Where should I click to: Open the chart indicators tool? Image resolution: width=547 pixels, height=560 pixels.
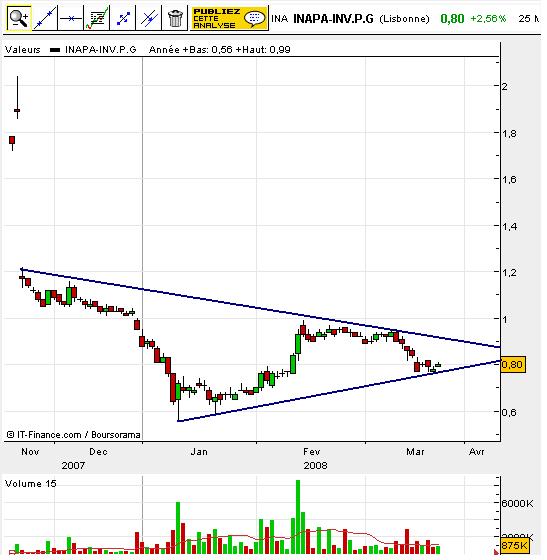click(x=97, y=18)
